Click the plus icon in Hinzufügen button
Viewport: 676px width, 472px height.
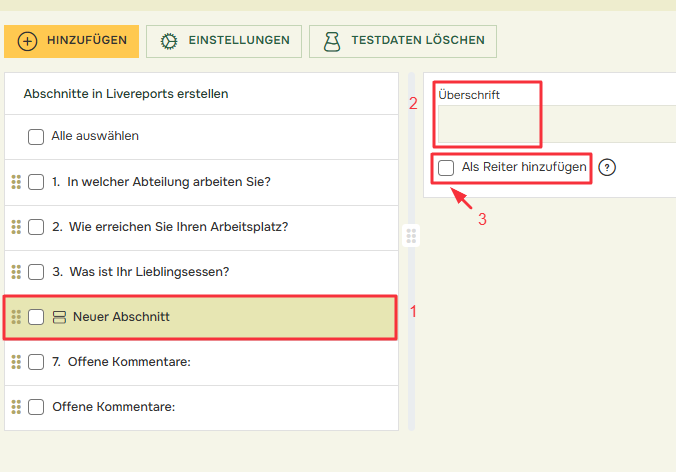point(27,41)
